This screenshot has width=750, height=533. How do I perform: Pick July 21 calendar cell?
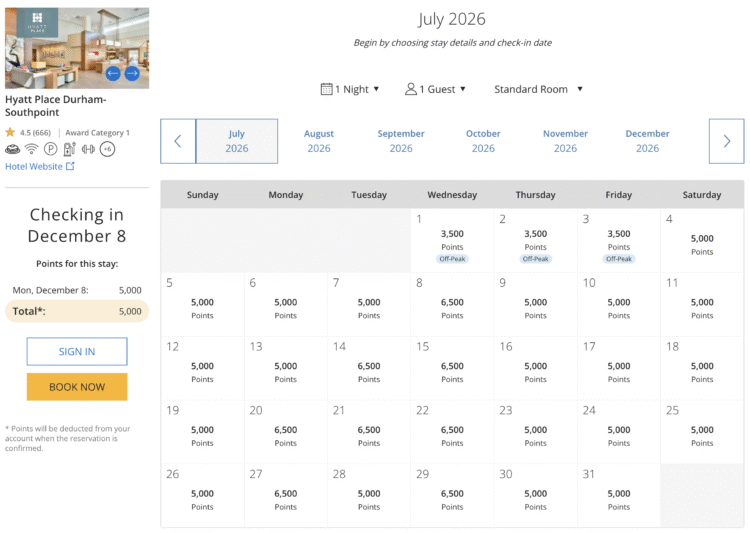369,432
